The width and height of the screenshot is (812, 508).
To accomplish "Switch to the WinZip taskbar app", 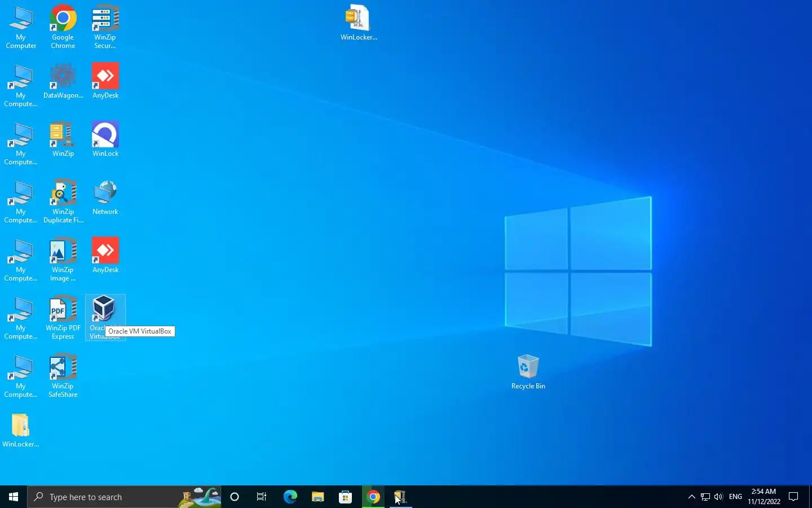I will pos(400,497).
